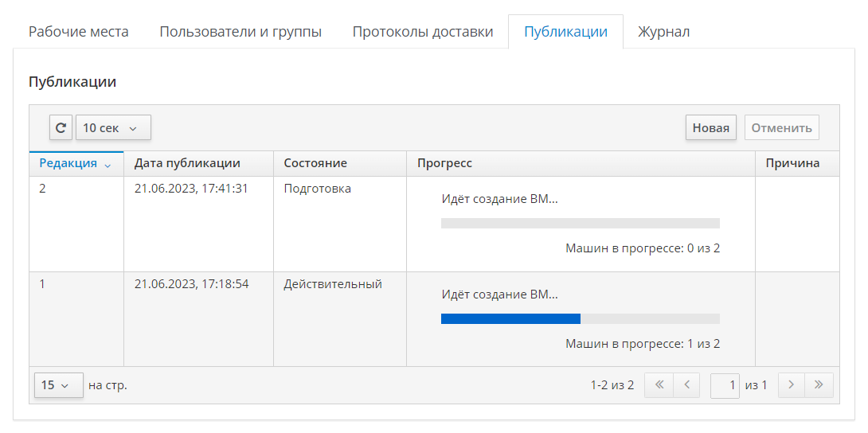868x433 pixels.
Task: Click the half-filled progress bar of edition 1
Action: click(580, 318)
